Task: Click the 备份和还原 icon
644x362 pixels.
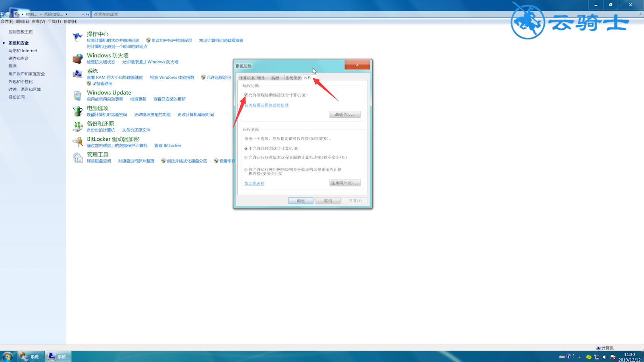Action: tap(77, 127)
